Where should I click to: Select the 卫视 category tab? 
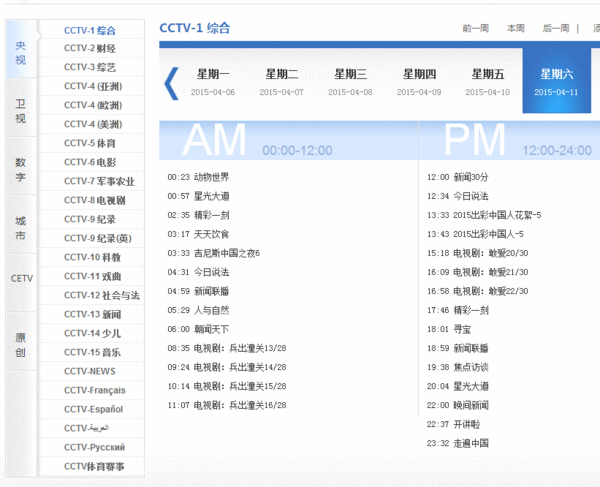(x=21, y=109)
